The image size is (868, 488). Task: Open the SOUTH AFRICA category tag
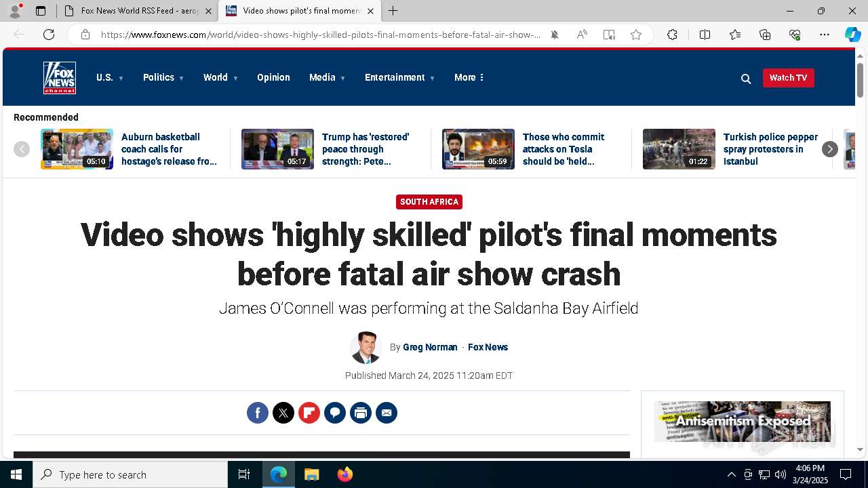coord(429,202)
